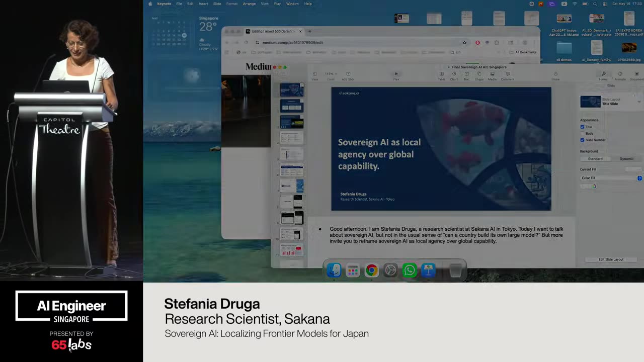
Task: Select the Dynamic background option
Action: coord(626,159)
